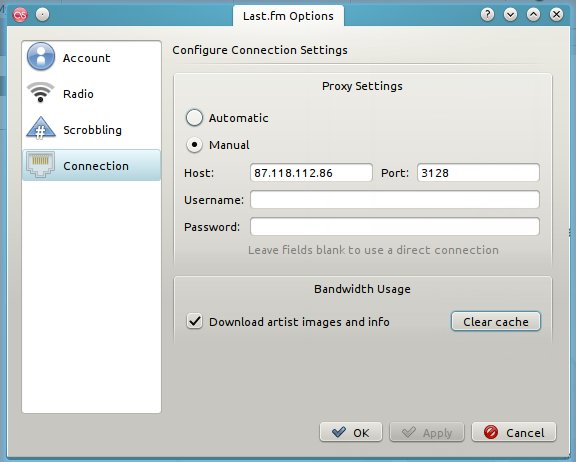
Task: Confirm settings with the OK button
Action: tap(351, 432)
